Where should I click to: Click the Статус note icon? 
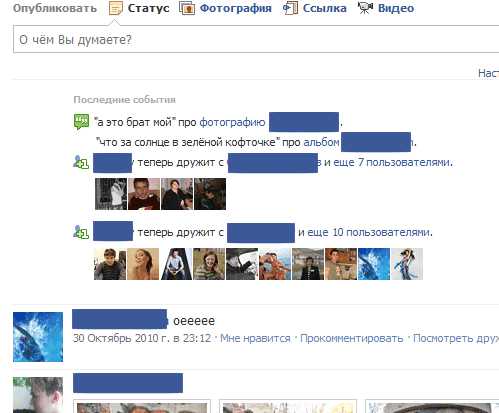(116, 8)
